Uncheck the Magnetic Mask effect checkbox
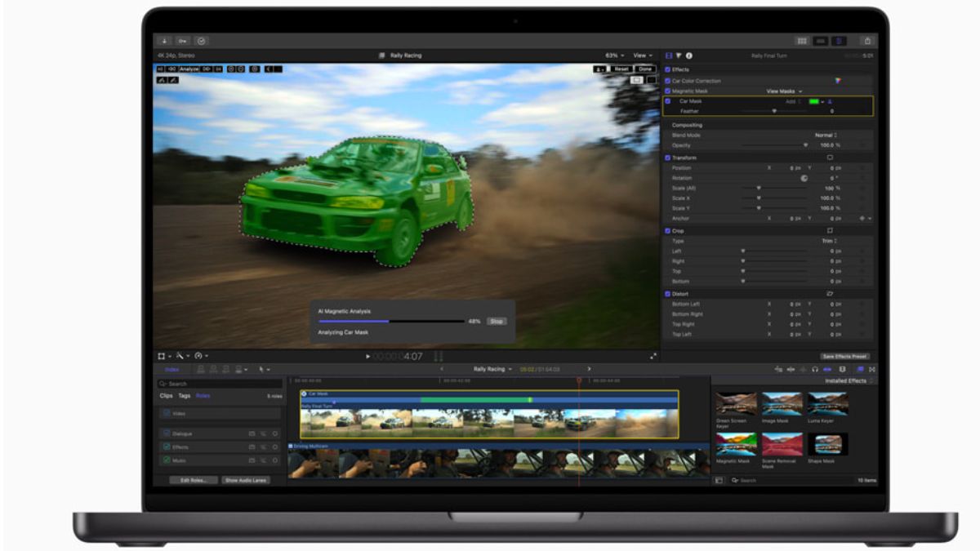Image resolution: width=980 pixels, height=551 pixels. [668, 91]
